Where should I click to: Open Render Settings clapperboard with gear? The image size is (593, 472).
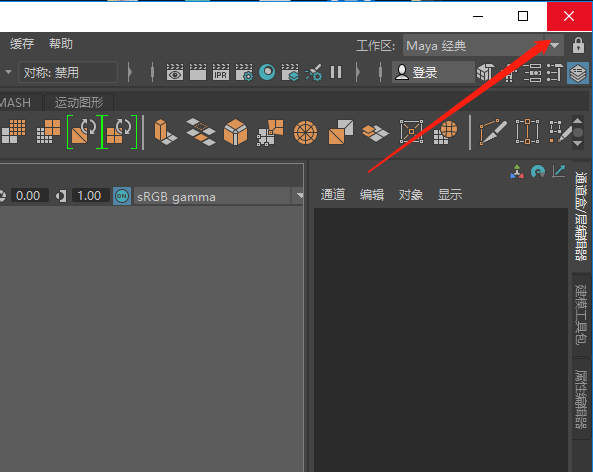tap(244, 72)
